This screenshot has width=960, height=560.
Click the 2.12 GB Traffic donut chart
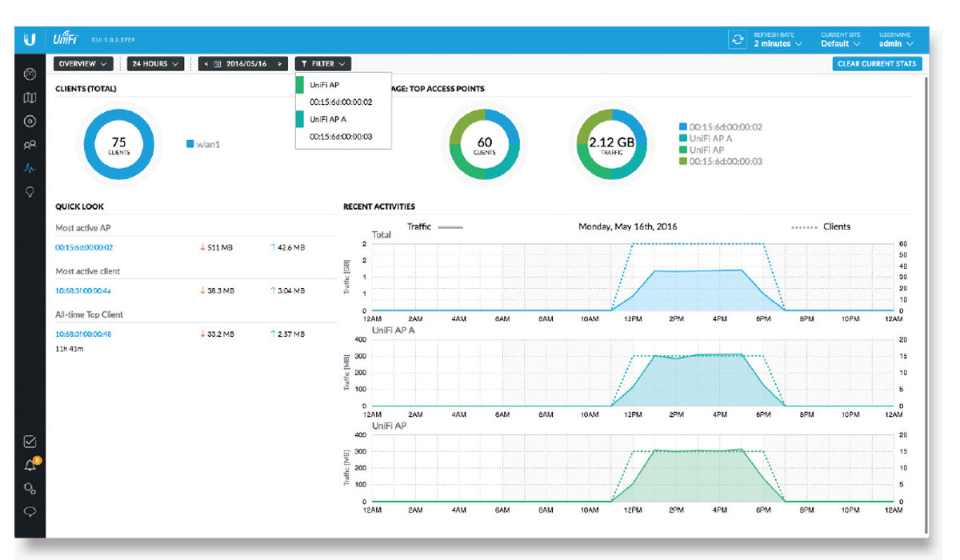click(x=611, y=145)
